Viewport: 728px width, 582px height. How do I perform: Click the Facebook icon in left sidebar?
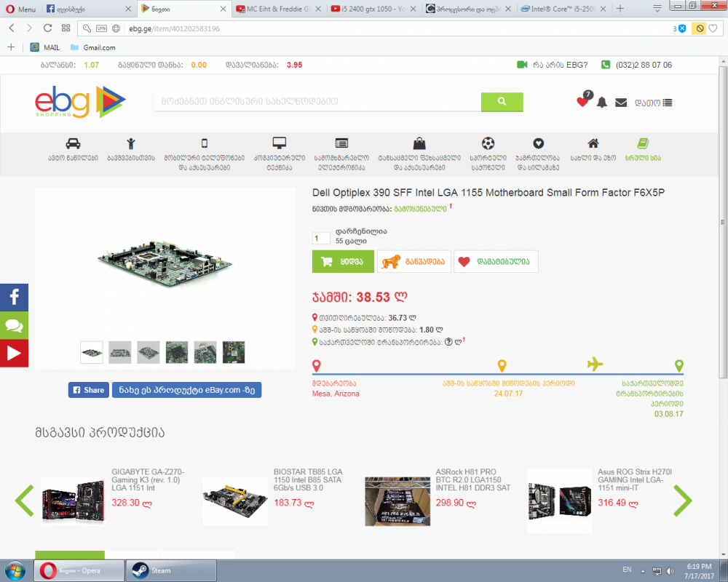pos(14,298)
